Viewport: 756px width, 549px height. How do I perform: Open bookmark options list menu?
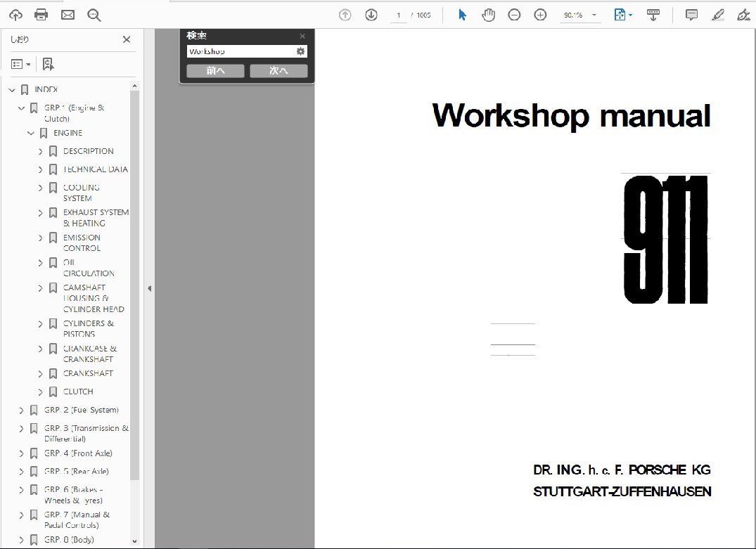(20, 64)
